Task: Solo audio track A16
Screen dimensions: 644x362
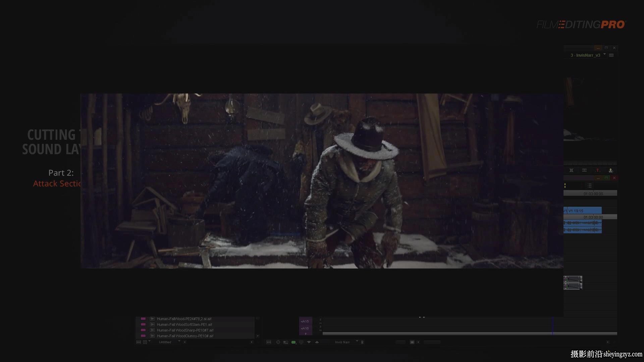Action: 320,327
